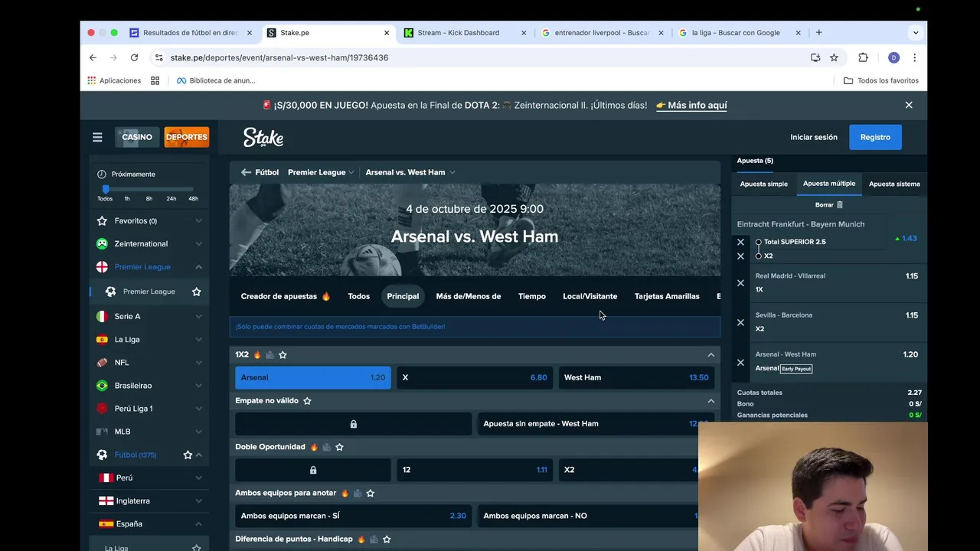Click the 24h mark on time slider
The height and width of the screenshot is (551, 980).
171,198
